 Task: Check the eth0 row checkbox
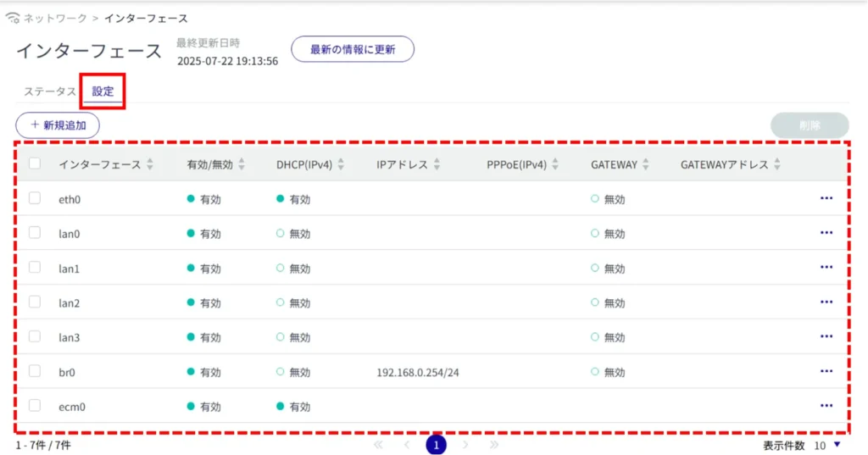tap(35, 198)
